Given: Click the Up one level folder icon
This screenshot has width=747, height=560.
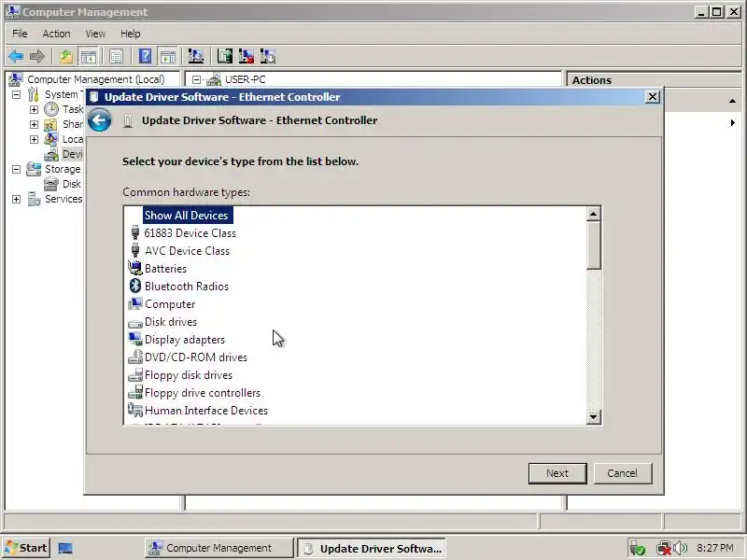Looking at the screenshot, I should point(66,57).
